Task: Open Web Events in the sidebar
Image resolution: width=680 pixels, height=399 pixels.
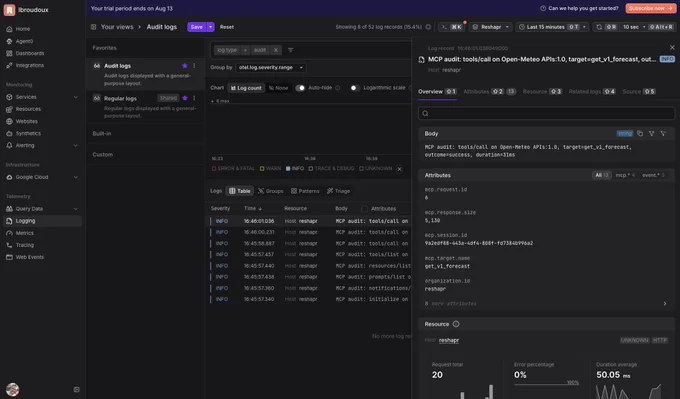Action: click(x=29, y=257)
